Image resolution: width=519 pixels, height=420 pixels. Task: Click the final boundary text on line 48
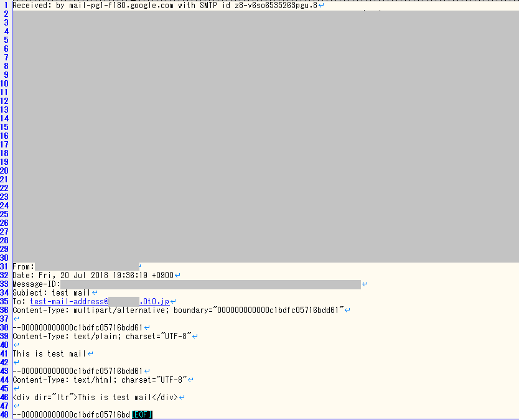72,414
